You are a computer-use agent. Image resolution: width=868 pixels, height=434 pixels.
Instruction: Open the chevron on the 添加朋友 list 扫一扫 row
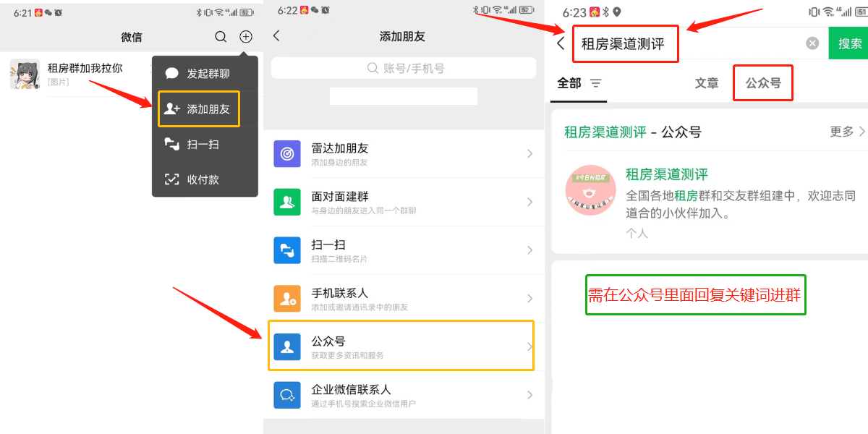[529, 250]
